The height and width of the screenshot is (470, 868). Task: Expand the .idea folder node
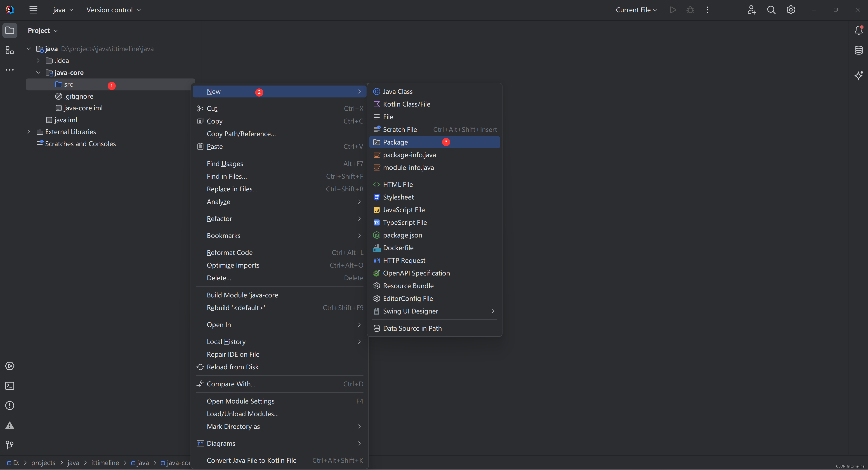[x=38, y=61]
